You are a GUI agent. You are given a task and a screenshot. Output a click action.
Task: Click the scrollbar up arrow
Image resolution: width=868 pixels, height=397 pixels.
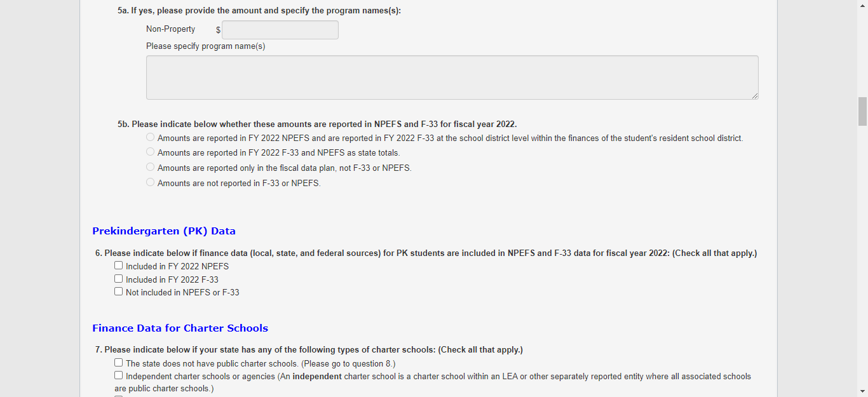pyautogui.click(x=862, y=5)
